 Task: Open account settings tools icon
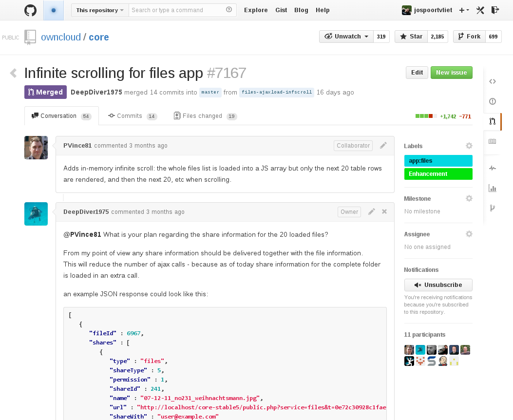coord(480,10)
